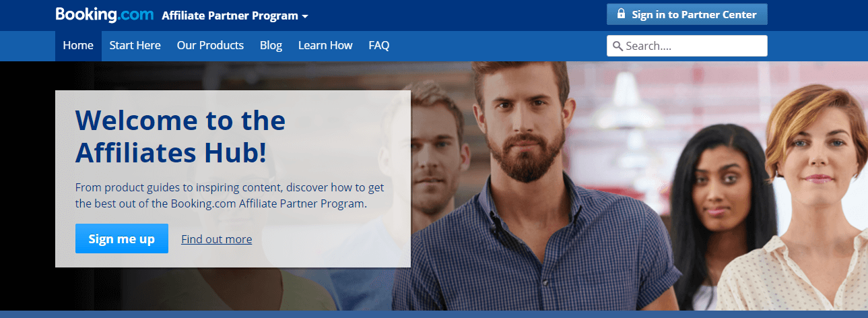The width and height of the screenshot is (868, 318).
Task: Open the Home tab
Action: [78, 46]
